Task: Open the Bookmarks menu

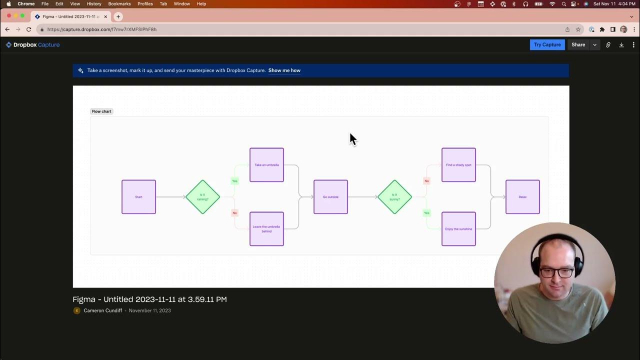Action: point(119,4)
